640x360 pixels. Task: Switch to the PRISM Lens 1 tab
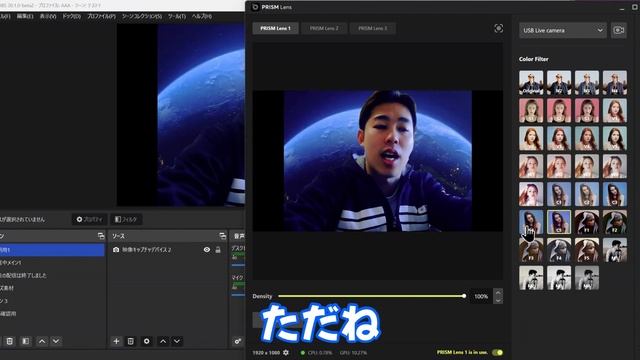click(276, 28)
